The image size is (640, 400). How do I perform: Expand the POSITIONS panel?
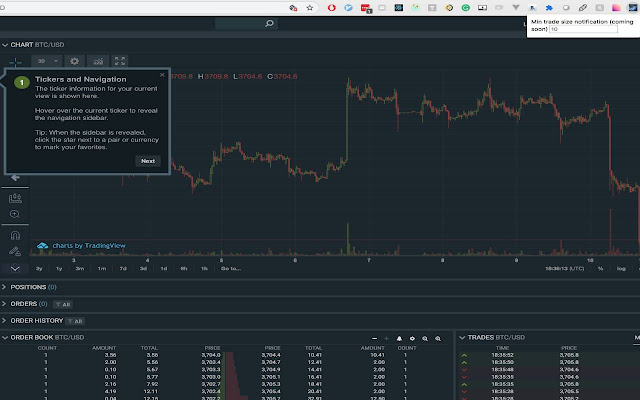4,287
